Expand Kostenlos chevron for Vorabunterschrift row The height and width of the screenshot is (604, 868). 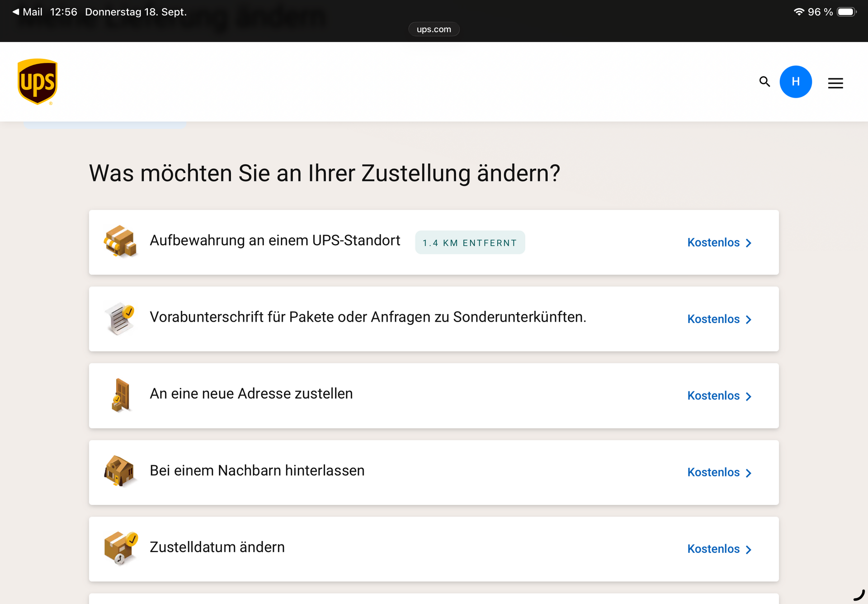(749, 319)
